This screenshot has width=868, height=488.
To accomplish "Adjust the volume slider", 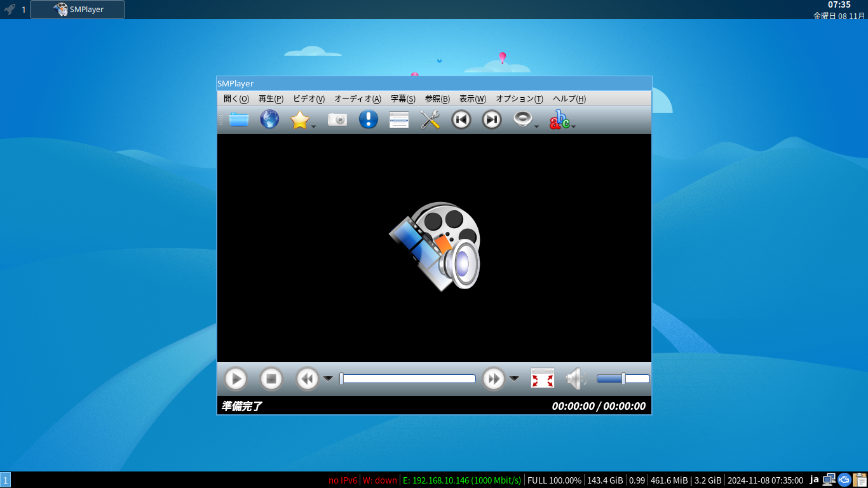I will click(x=622, y=377).
